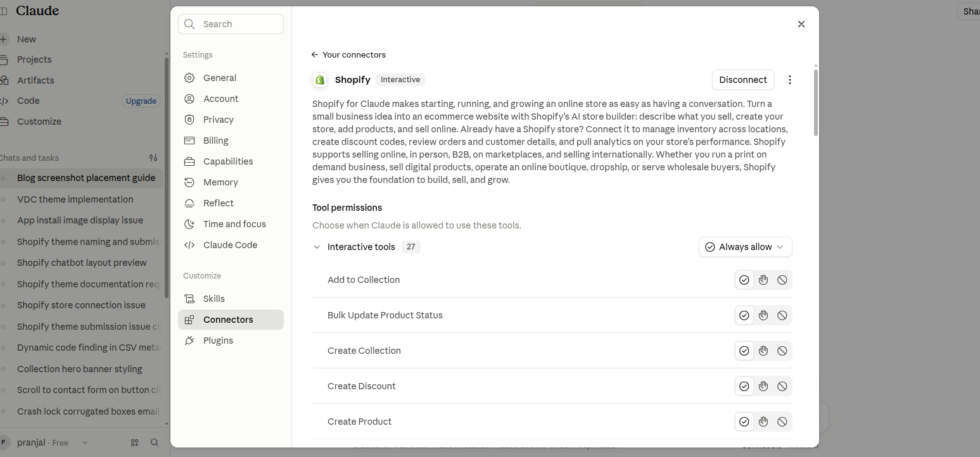Select the Memory settings icon
This screenshot has height=457, width=980.
tap(189, 182)
